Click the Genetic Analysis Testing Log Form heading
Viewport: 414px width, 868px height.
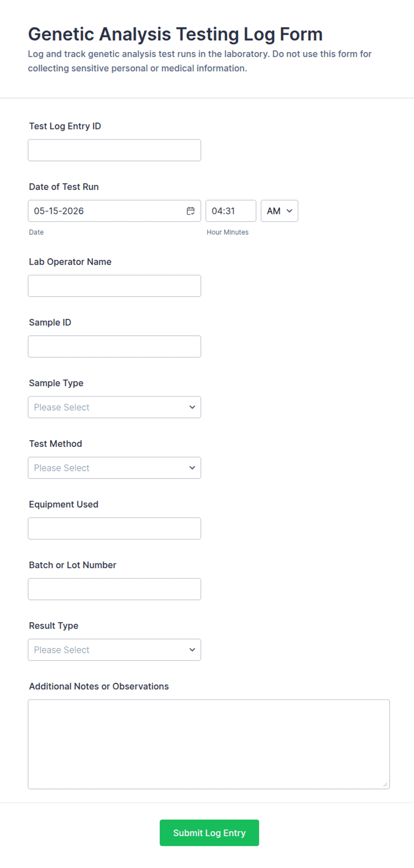175,34
